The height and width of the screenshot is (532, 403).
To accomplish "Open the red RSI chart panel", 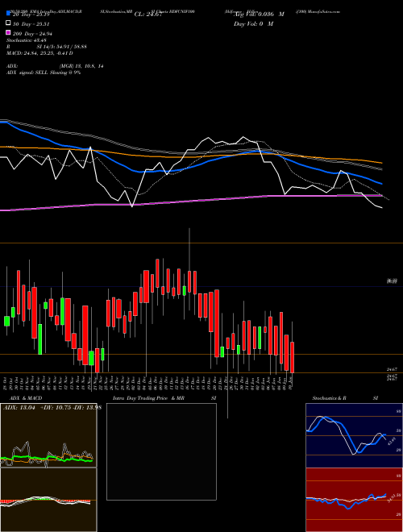I will 354,500.
